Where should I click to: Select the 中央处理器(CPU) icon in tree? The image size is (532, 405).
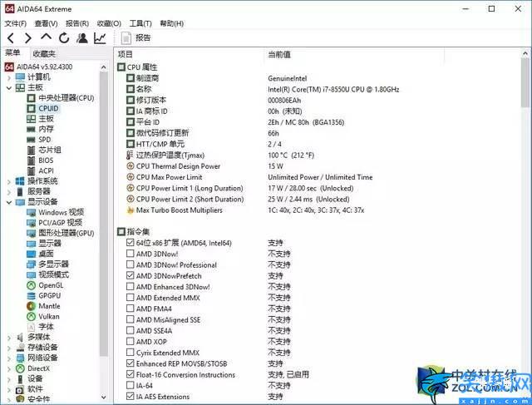(x=31, y=98)
